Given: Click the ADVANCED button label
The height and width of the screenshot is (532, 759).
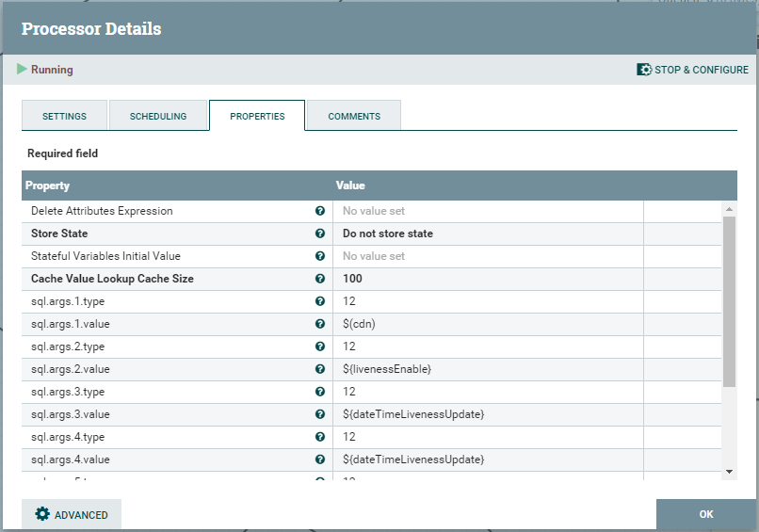Looking at the screenshot, I should point(81,515).
